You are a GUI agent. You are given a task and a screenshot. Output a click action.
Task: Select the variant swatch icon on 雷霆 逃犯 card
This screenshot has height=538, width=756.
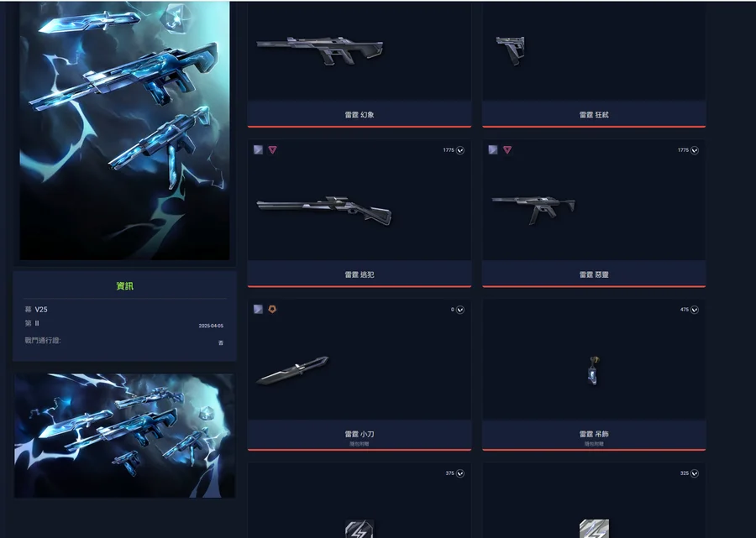(259, 149)
